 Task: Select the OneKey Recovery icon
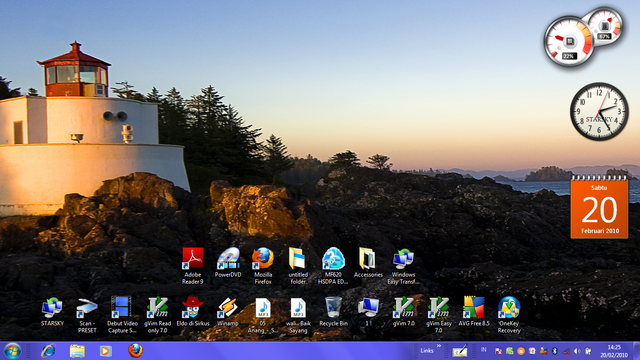(509, 314)
